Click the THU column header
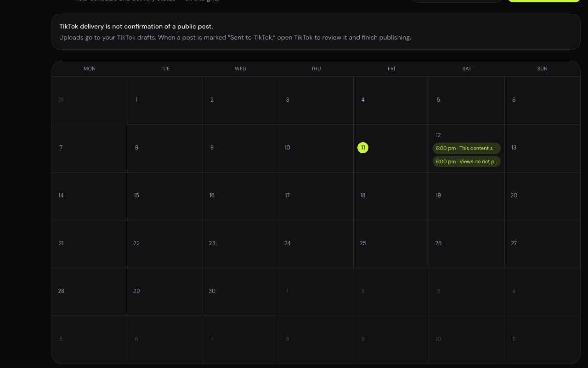Image resolution: width=588 pixels, height=368 pixels. pyautogui.click(x=316, y=69)
